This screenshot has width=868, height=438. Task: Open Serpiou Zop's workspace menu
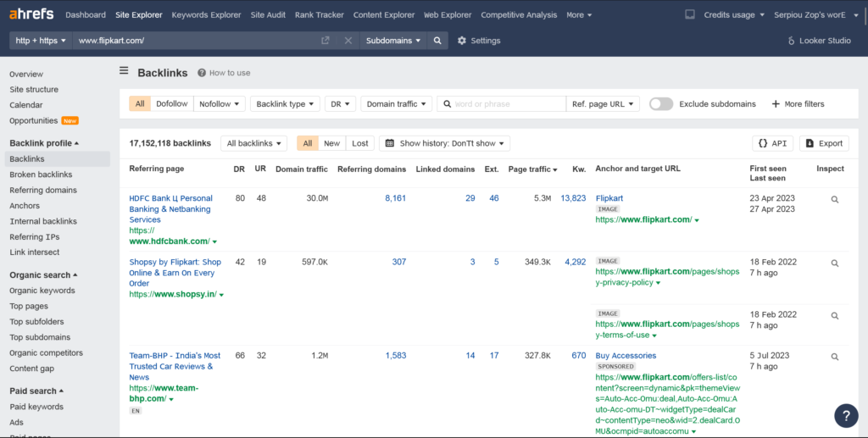816,15
